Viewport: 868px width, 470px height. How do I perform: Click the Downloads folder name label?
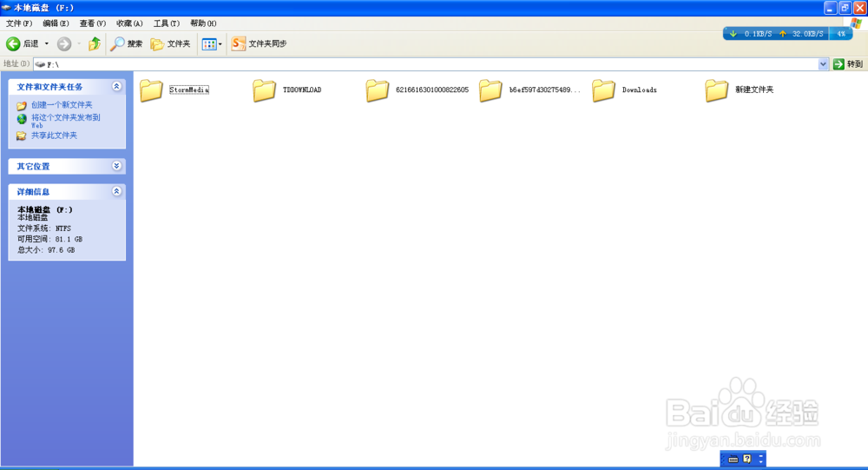click(640, 89)
